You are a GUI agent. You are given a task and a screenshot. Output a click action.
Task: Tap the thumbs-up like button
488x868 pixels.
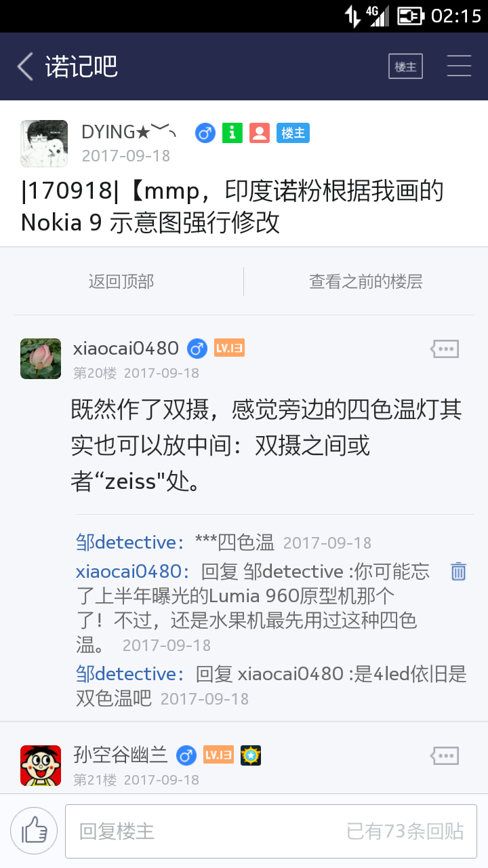pyautogui.click(x=34, y=831)
